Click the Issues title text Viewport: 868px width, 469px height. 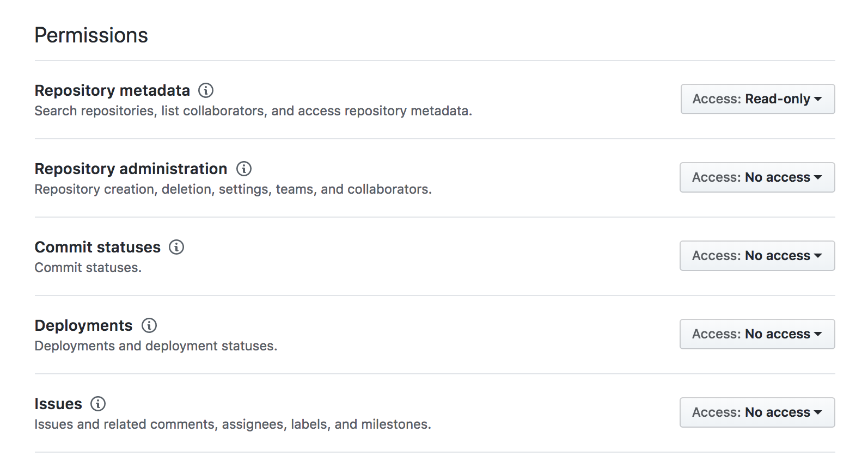(58, 404)
